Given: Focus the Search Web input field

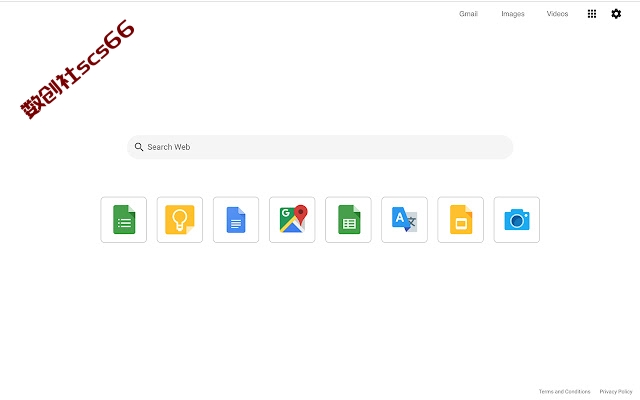Looking at the screenshot, I should coord(320,147).
